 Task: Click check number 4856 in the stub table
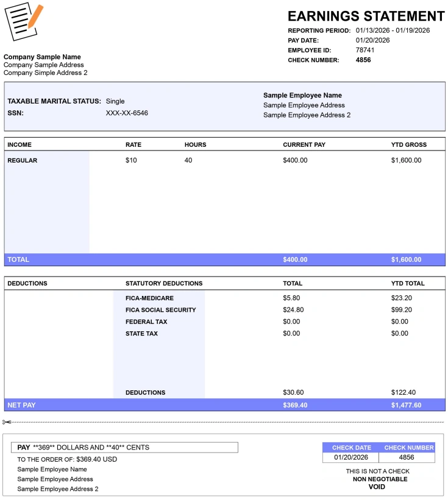(406, 457)
